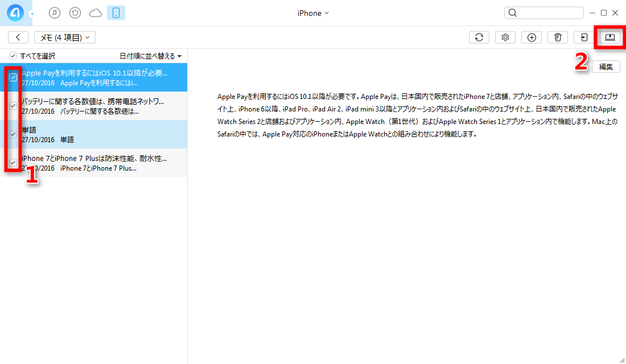Select the device phone icon
626x364 pixels.
coord(116,13)
